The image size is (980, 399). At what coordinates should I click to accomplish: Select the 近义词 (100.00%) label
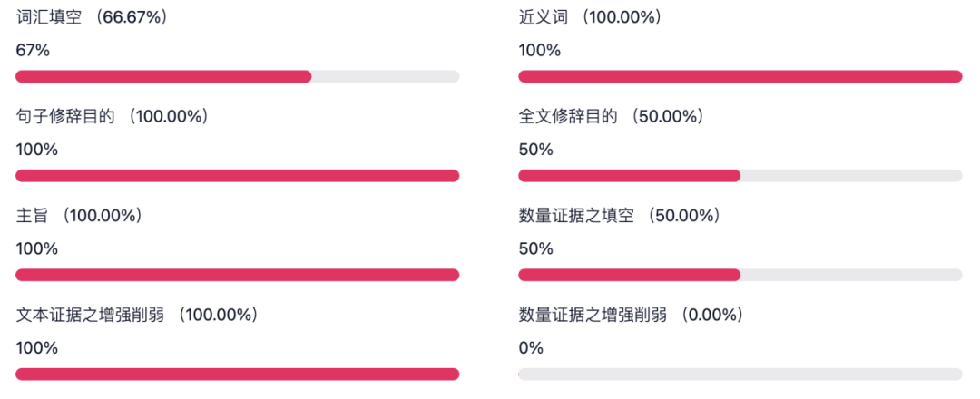pyautogui.click(x=590, y=17)
